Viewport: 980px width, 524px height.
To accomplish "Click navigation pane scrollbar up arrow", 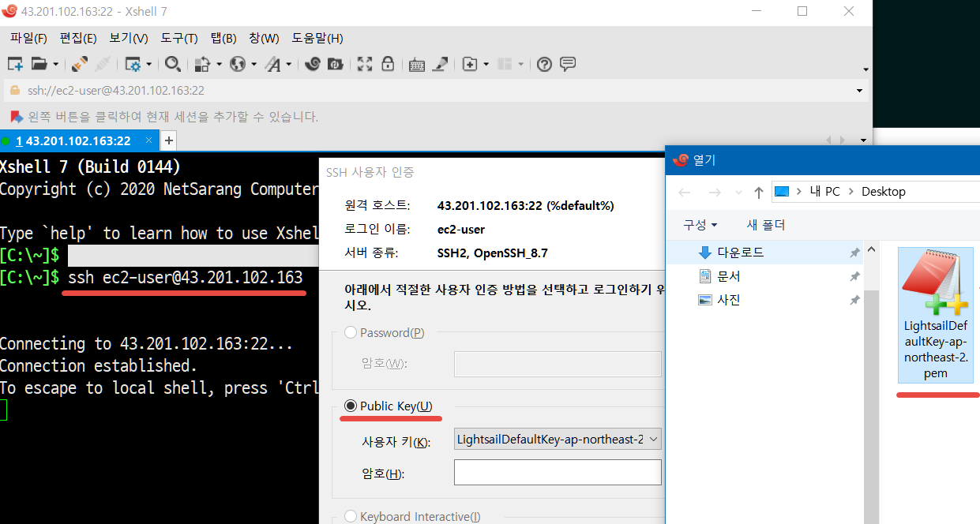I will 872,250.
